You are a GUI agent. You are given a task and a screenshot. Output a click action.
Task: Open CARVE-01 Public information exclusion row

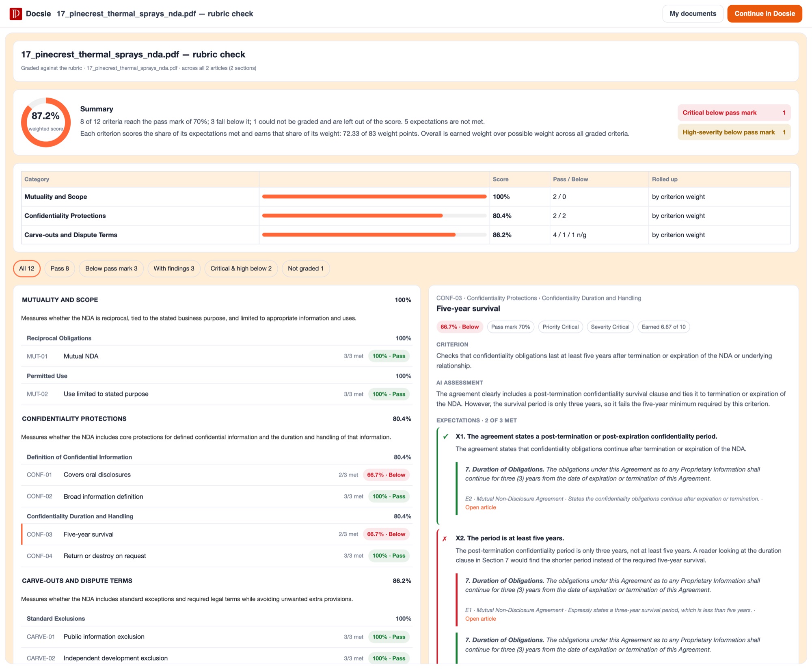(217, 637)
